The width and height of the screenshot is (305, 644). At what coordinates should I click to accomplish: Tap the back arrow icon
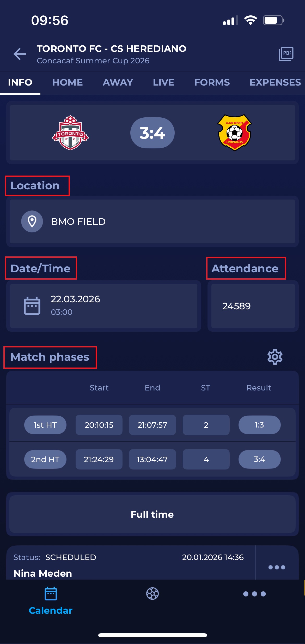[x=20, y=54]
